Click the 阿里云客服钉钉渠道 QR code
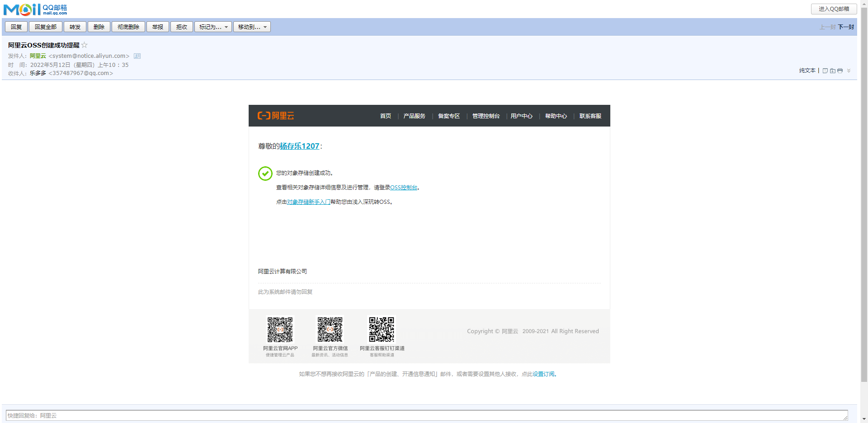The width and height of the screenshot is (868, 423). pos(382,329)
